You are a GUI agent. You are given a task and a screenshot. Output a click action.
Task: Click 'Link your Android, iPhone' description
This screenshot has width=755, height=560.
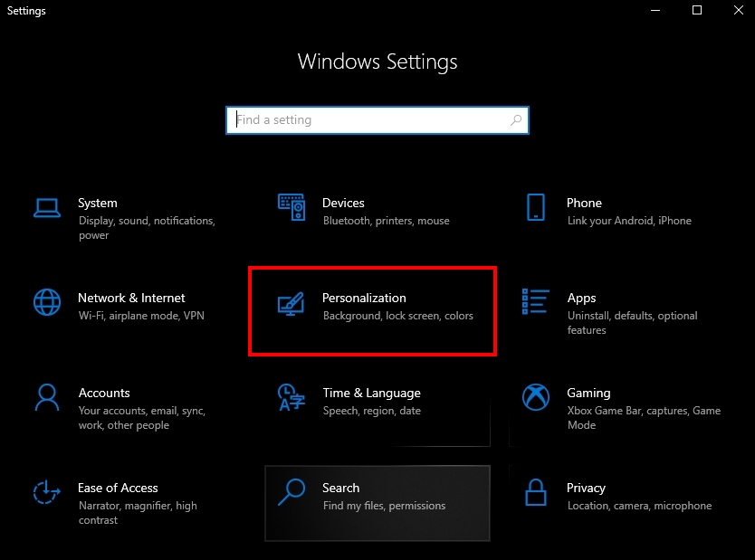(629, 221)
